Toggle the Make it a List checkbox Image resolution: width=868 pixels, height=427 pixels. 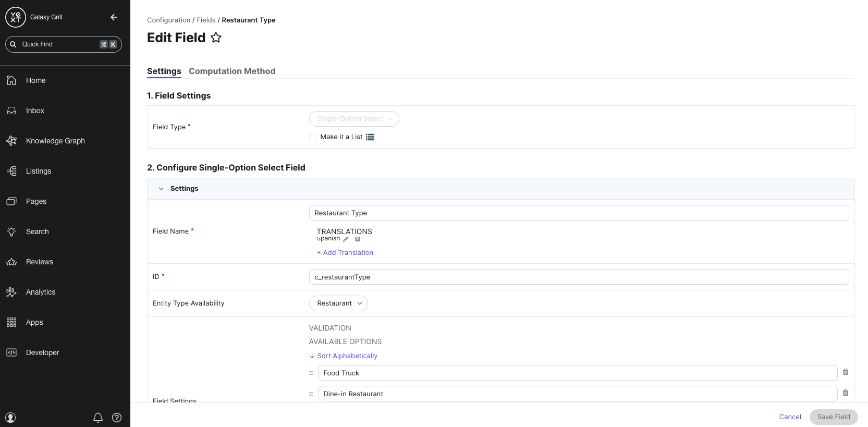[313, 137]
